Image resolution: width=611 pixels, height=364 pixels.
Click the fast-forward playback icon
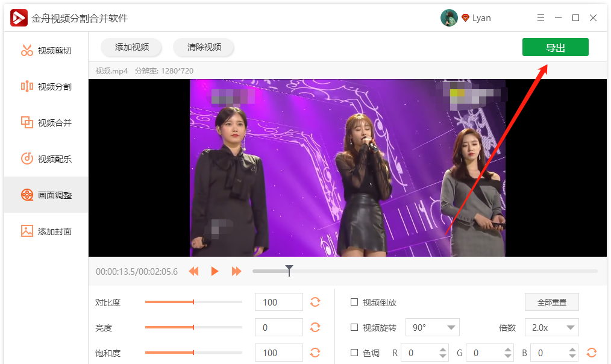(x=236, y=271)
